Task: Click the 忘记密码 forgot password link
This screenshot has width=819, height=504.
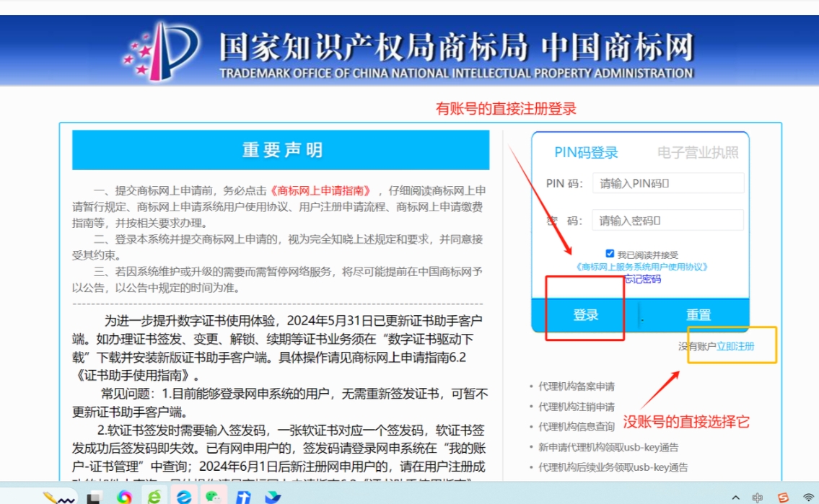Action: point(643,279)
